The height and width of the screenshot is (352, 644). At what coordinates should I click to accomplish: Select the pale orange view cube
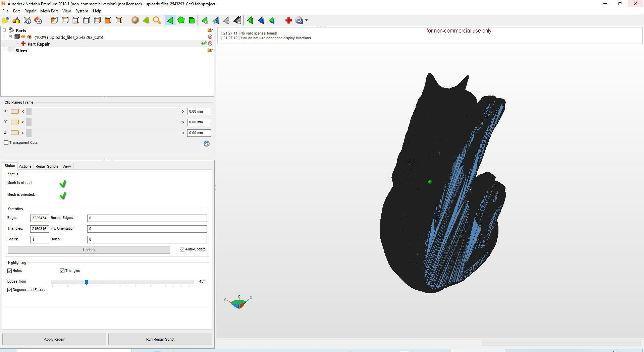coord(119,20)
